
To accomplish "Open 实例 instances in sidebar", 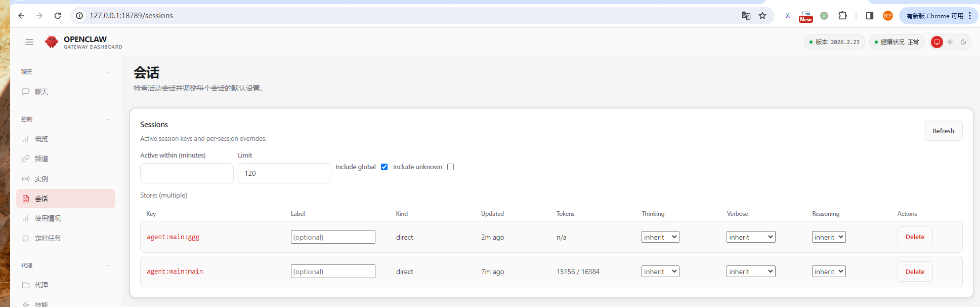I will (x=66, y=179).
